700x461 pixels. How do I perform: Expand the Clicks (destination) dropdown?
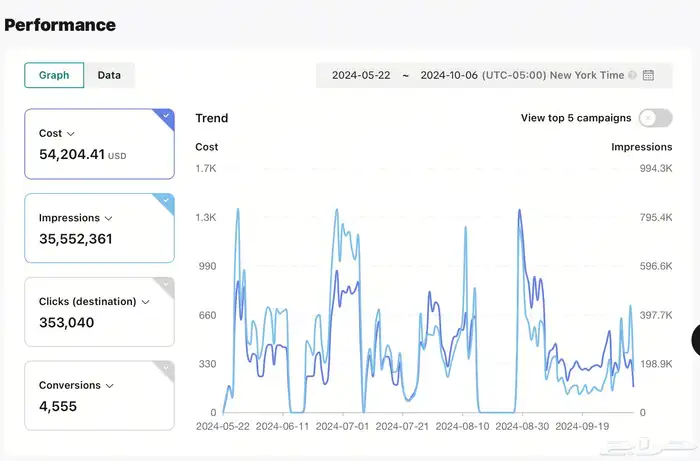pyautogui.click(x=145, y=302)
